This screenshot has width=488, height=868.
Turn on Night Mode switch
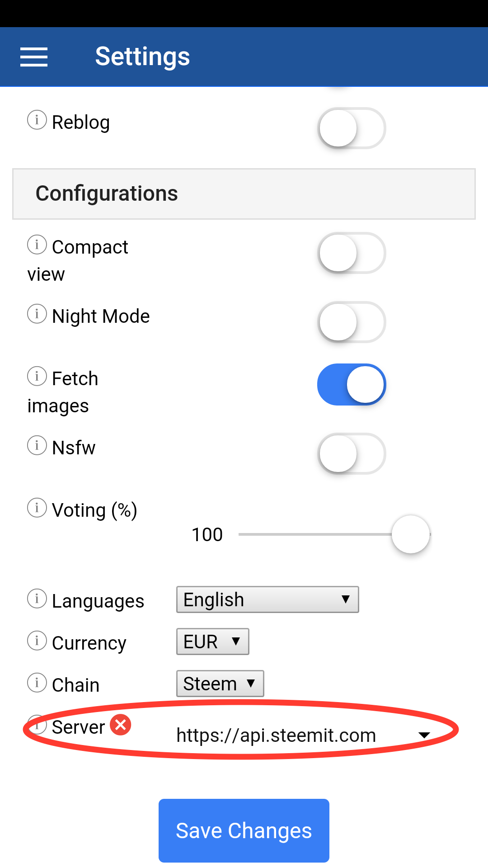pyautogui.click(x=352, y=322)
